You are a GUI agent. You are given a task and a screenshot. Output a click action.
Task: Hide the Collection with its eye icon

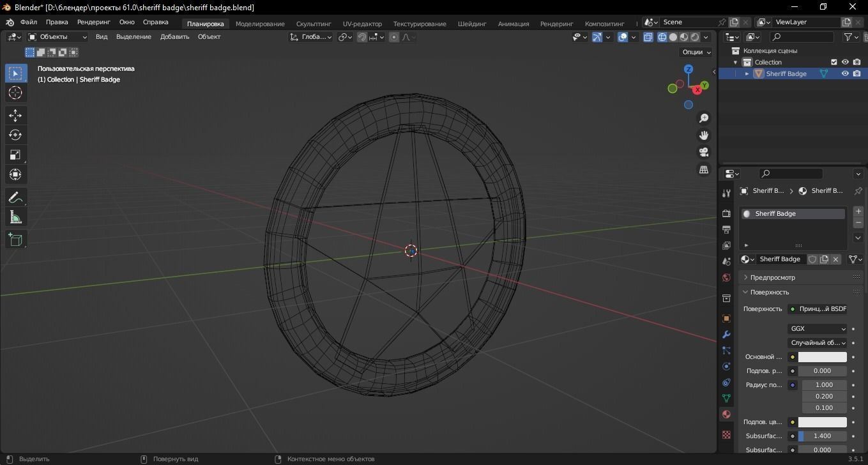pos(845,62)
